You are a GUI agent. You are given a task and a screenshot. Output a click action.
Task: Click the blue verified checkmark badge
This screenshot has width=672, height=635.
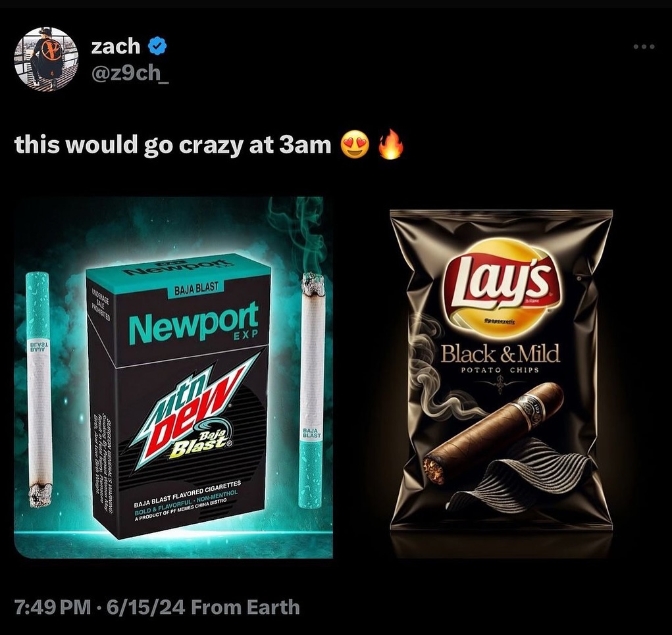pyautogui.click(x=157, y=45)
